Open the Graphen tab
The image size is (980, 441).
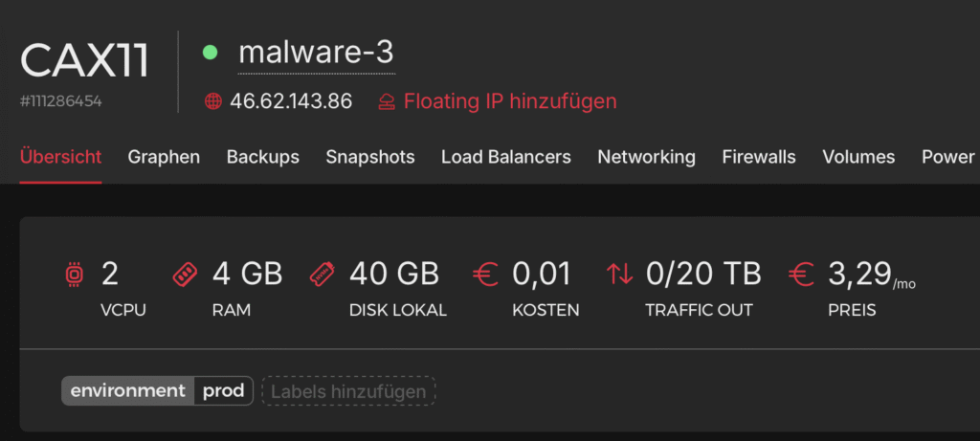pyautogui.click(x=164, y=157)
